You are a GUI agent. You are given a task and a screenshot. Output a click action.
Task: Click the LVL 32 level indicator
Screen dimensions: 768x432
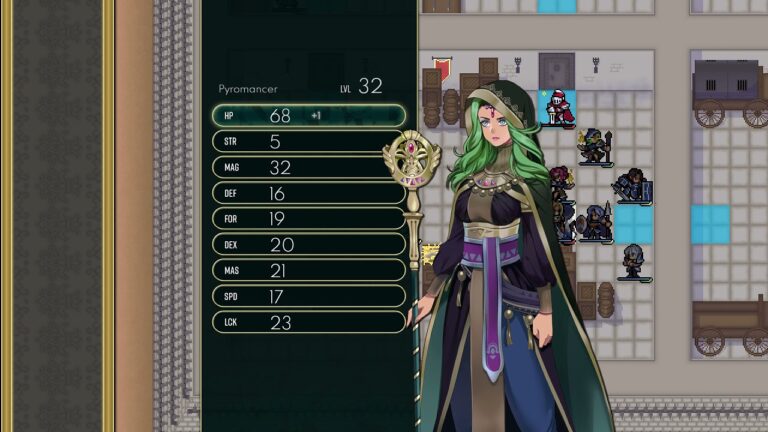(361, 87)
